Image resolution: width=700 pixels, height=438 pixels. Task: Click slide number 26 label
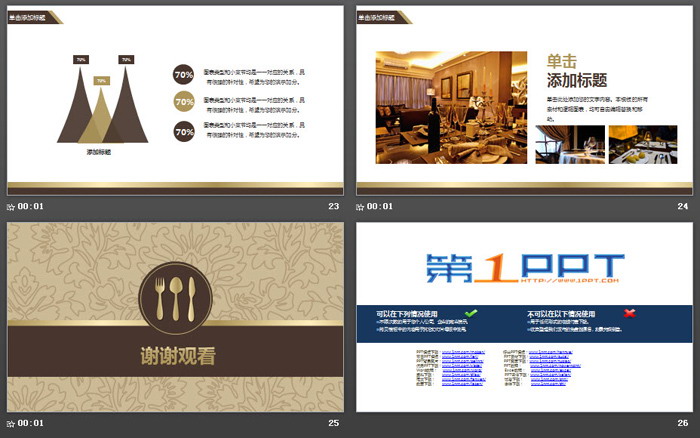point(683,423)
